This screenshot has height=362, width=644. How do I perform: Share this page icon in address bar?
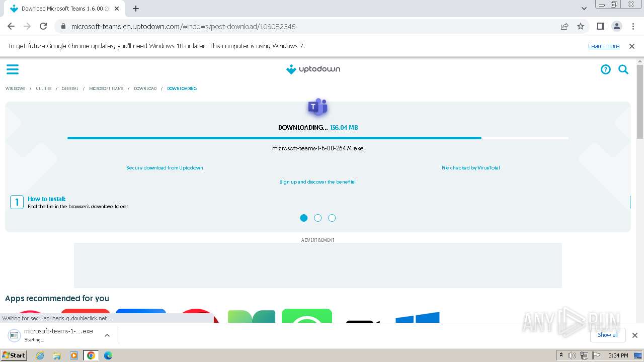pos(565,26)
